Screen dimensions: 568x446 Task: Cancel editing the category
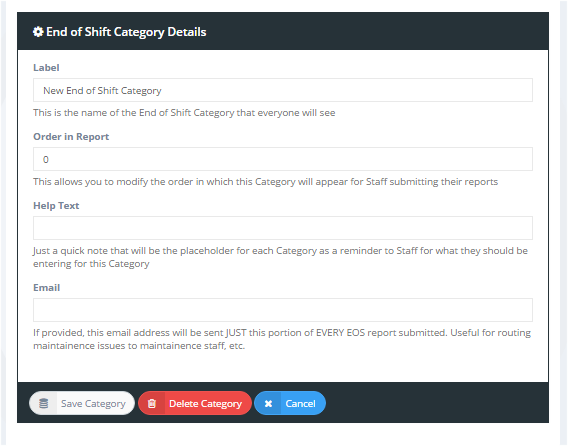coord(290,403)
